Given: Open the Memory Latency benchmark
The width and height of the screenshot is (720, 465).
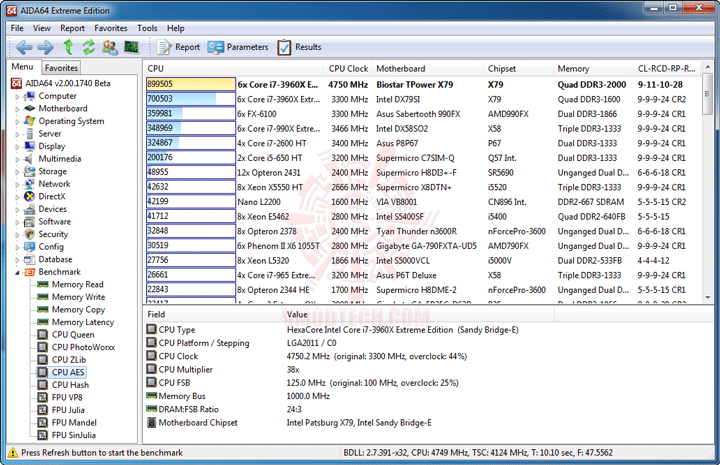Looking at the screenshot, I should click(83, 322).
